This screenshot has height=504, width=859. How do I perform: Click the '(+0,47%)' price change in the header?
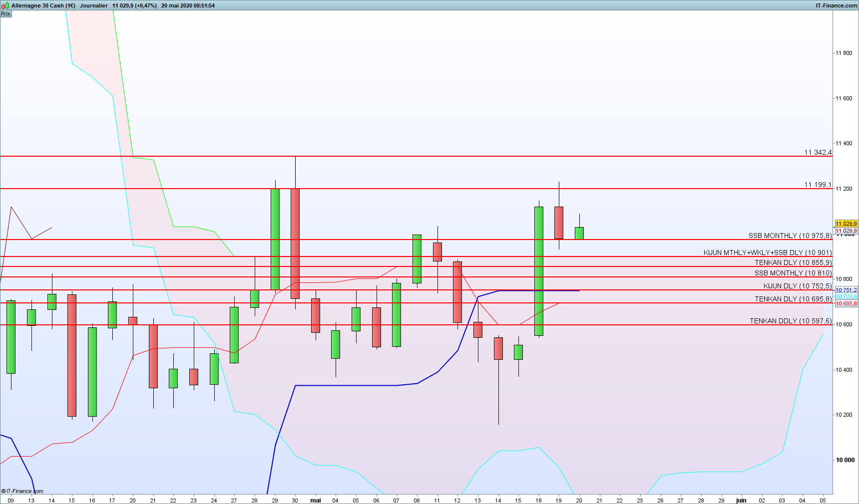point(145,5)
